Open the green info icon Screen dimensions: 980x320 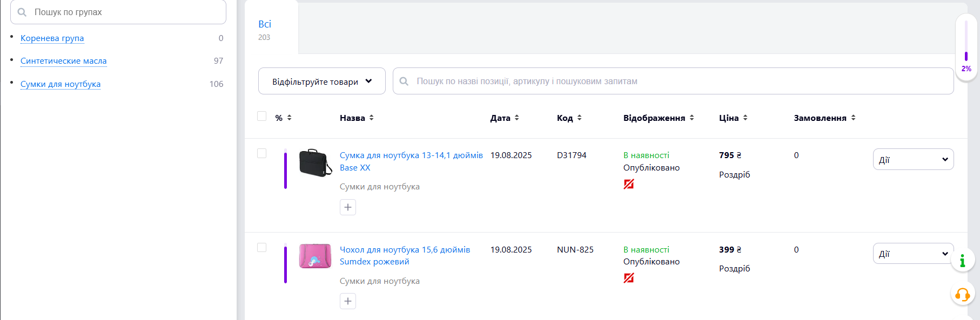pos(963,261)
